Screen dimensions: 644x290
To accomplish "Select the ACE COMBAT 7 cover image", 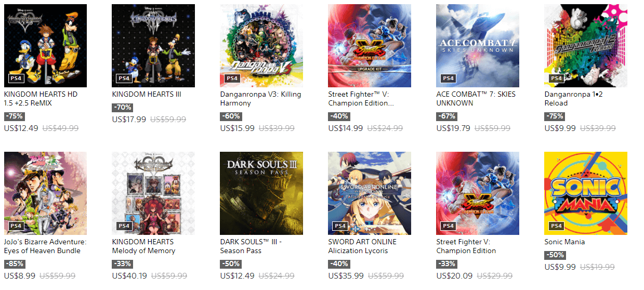I will pyautogui.click(x=478, y=46).
